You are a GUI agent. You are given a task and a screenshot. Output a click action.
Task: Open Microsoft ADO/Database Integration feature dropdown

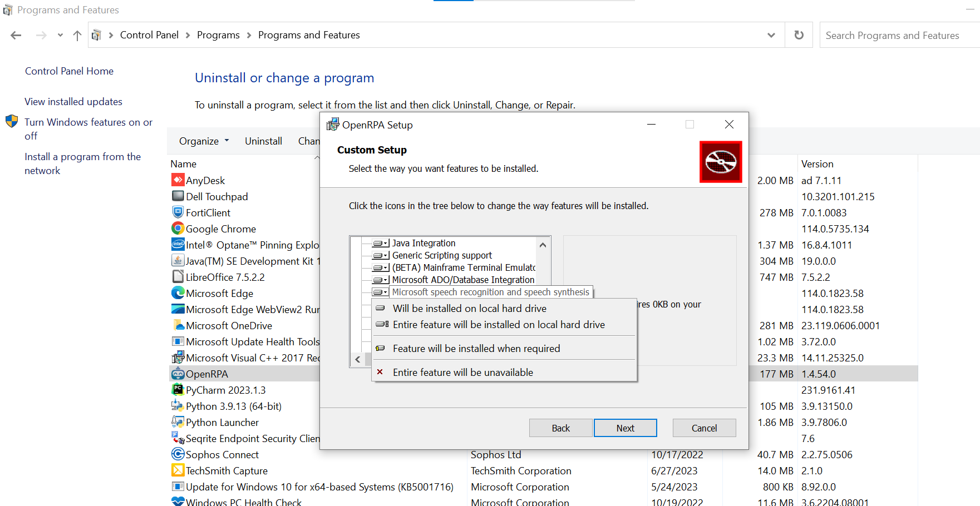pyautogui.click(x=381, y=280)
